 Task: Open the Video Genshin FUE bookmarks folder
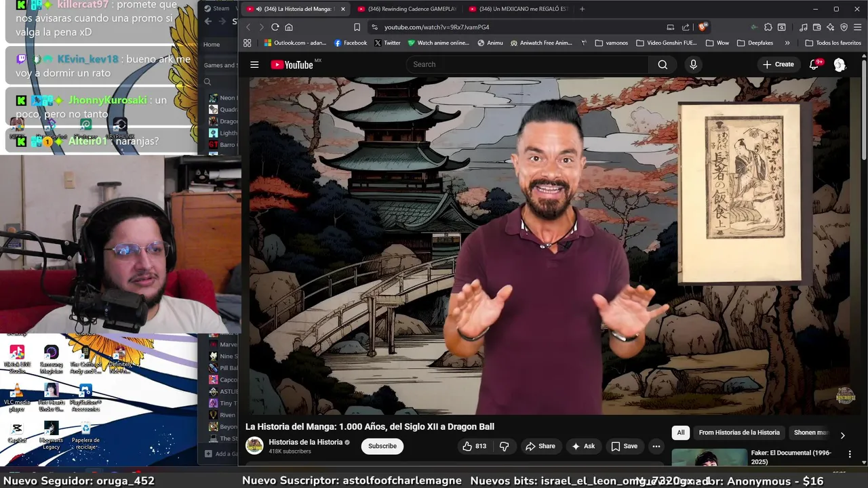tap(667, 43)
